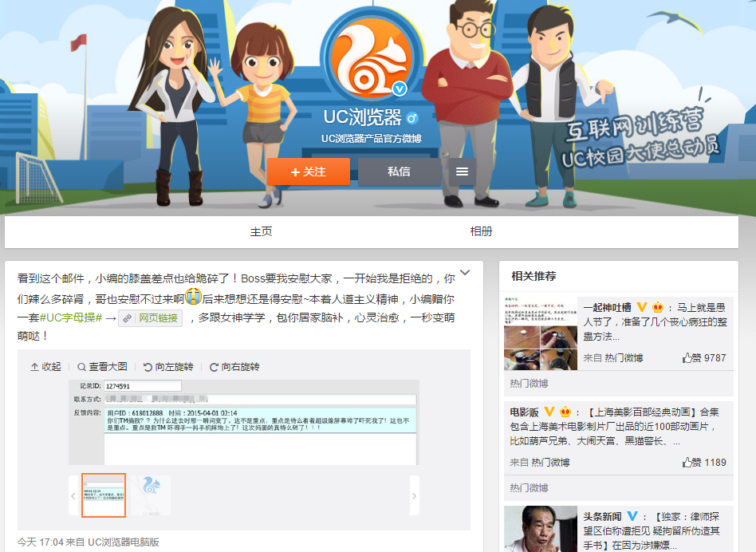Collapse the image with 收起
The image size is (756, 552).
tap(45, 367)
